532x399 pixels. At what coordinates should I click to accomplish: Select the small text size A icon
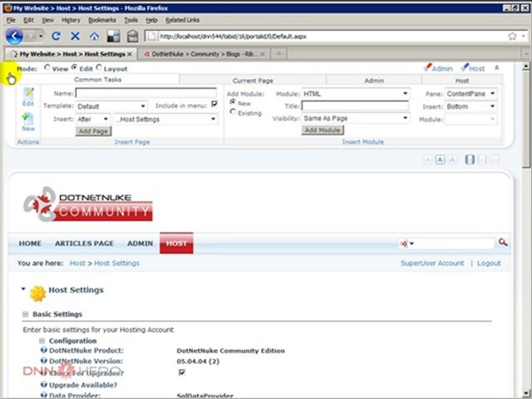point(428,160)
